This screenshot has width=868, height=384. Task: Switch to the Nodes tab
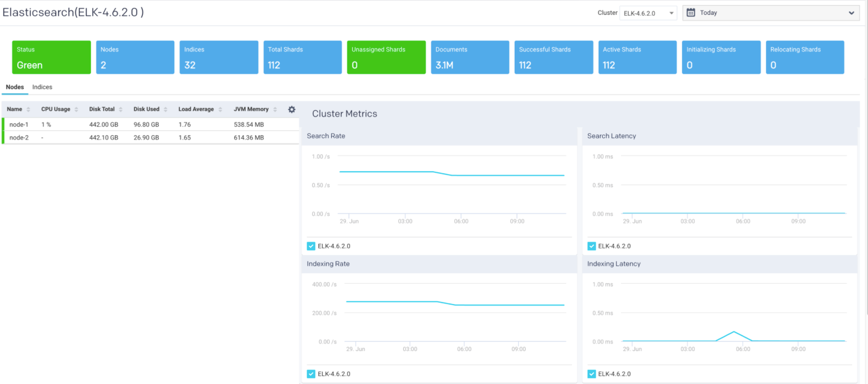pyautogui.click(x=15, y=87)
